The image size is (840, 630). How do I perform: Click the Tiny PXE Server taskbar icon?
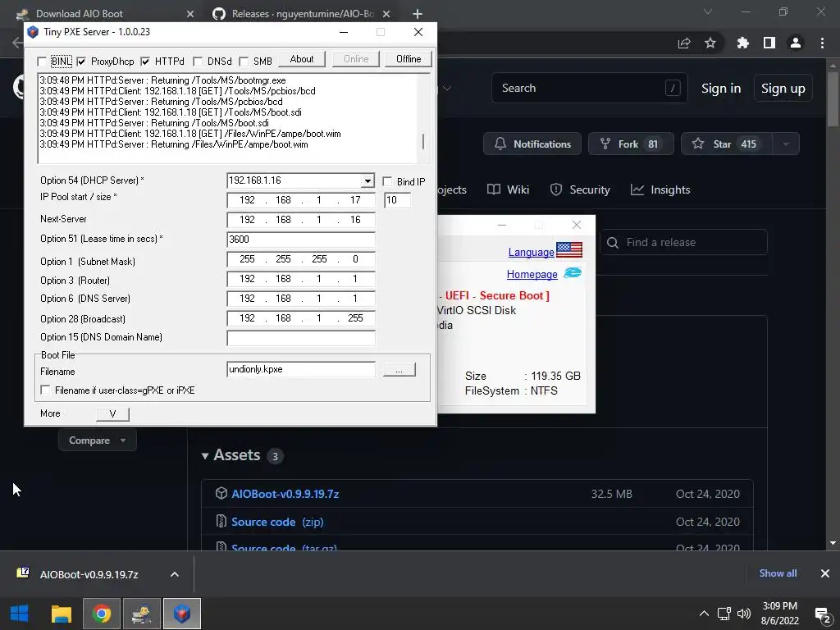pos(182,614)
